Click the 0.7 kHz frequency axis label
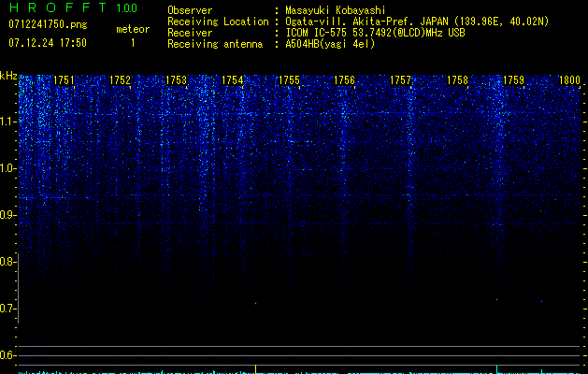The image size is (588, 374). coord(7,309)
